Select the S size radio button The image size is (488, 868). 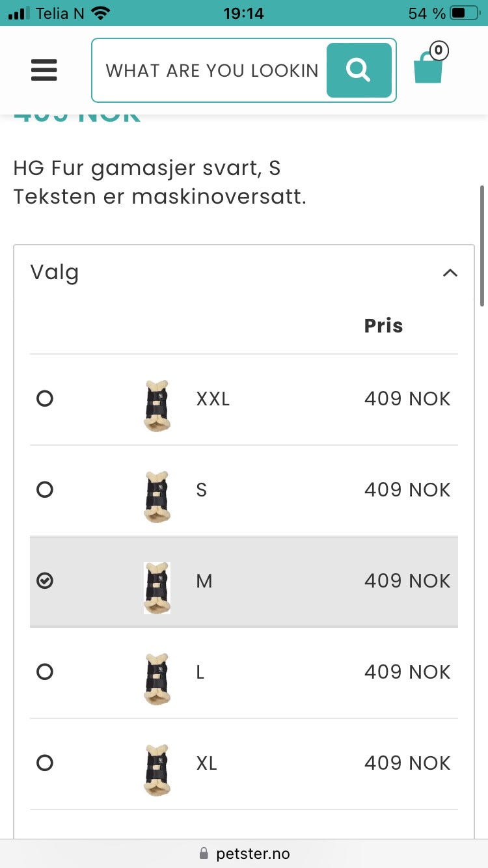45,489
